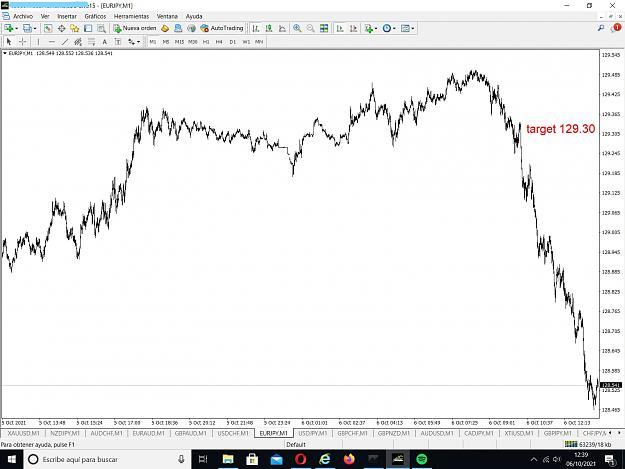Open the Archivo menu
Viewport: 625px width, 469px height.
point(23,16)
